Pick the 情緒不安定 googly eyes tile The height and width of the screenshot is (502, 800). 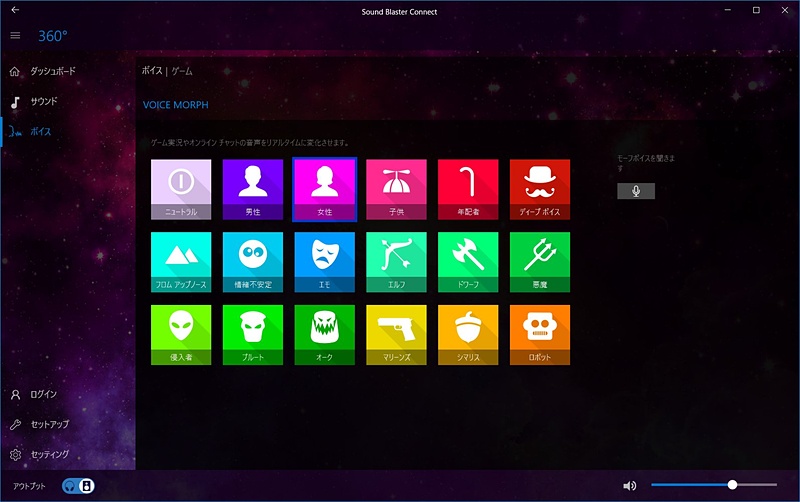coord(253,262)
